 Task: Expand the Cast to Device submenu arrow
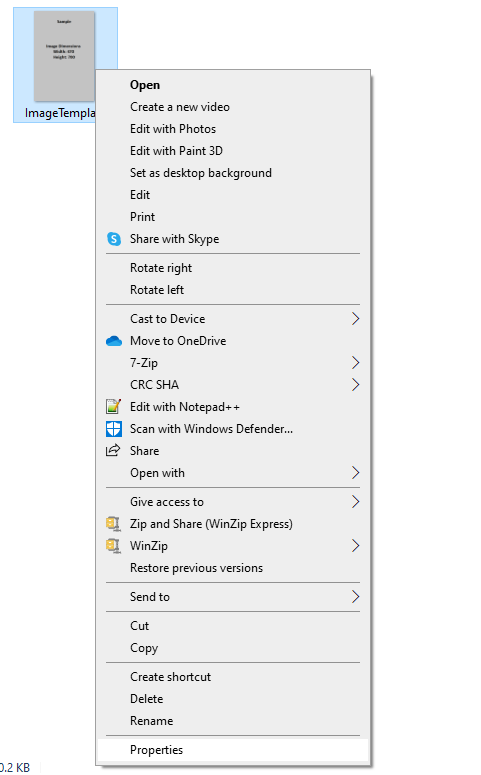(x=355, y=319)
